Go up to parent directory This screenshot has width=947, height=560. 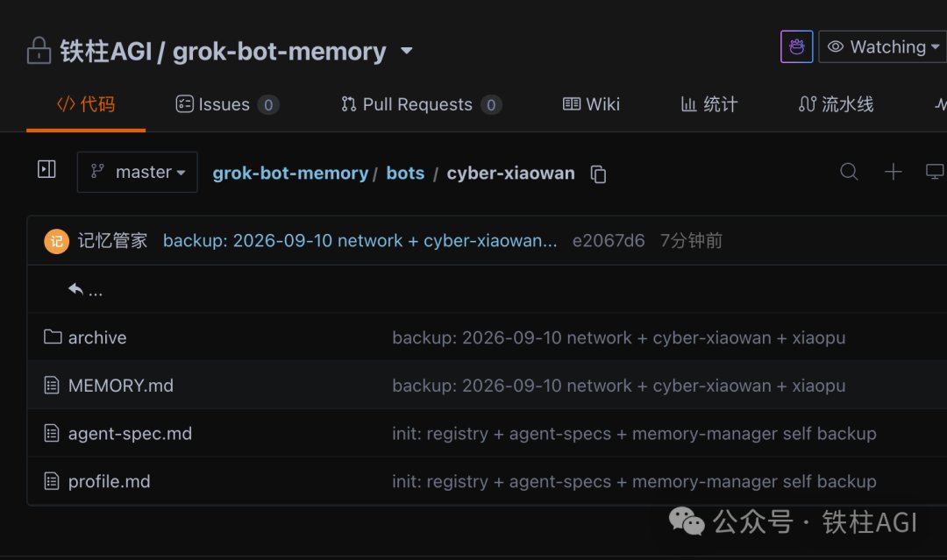pos(85,290)
